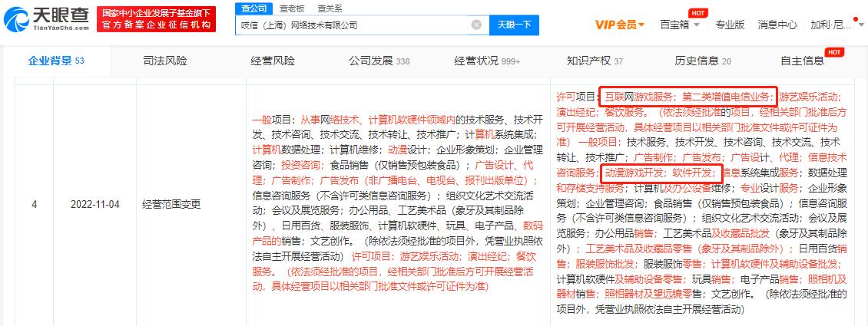
Task: Open the 百宝箱 dropdown menu
Action: (680, 25)
